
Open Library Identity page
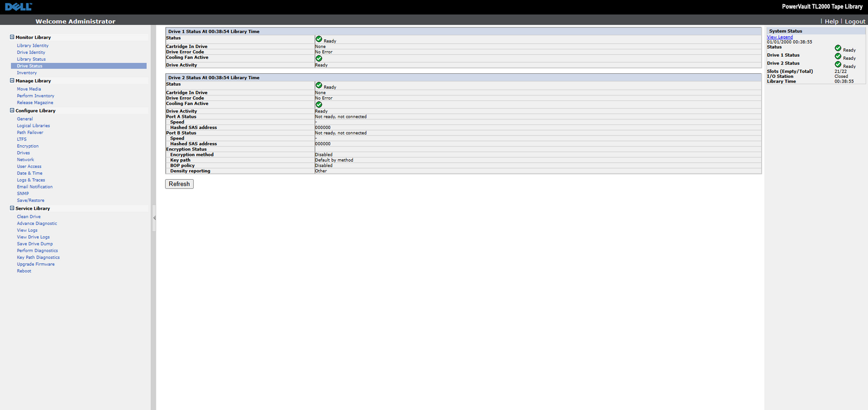33,46
